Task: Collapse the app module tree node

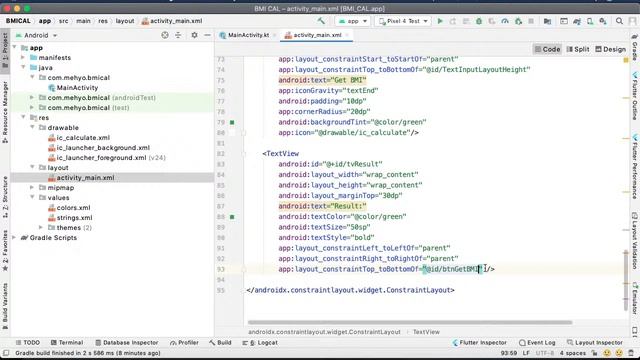Action: pyautogui.click(x=15, y=48)
